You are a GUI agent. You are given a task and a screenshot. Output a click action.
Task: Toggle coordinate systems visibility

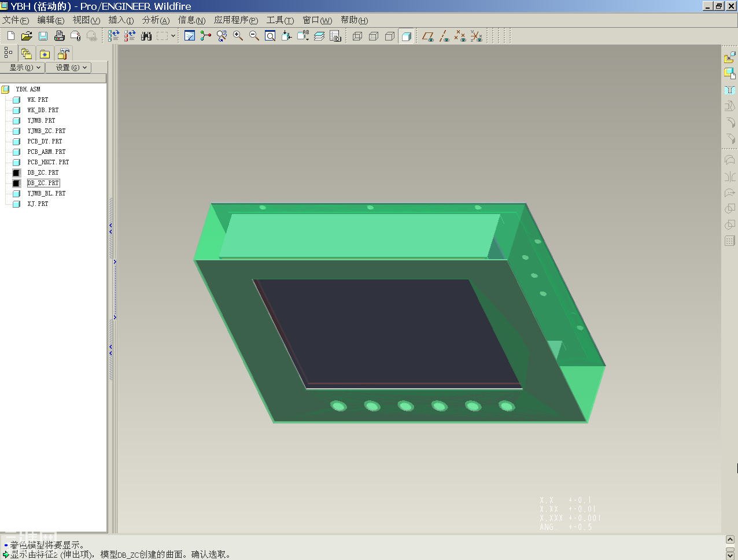pos(477,36)
